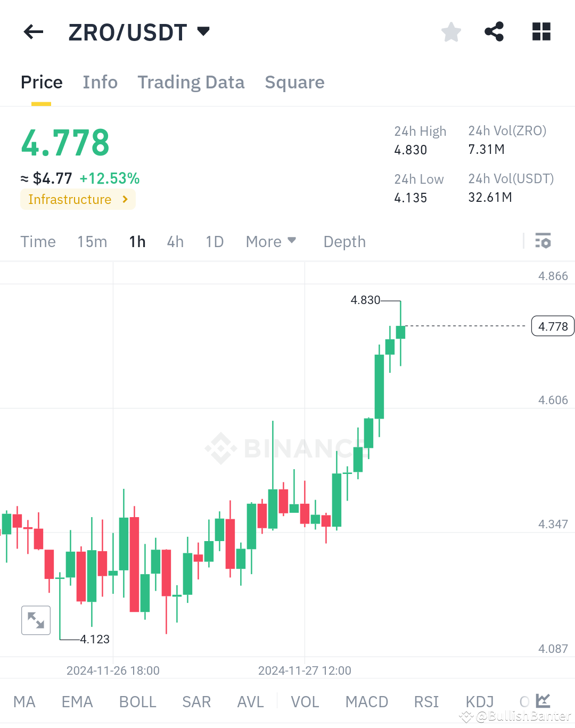Viewport: 575px width, 728px height.
Task: Toggle ZRO/USDT as a favorite with the star
Action: 451,31
